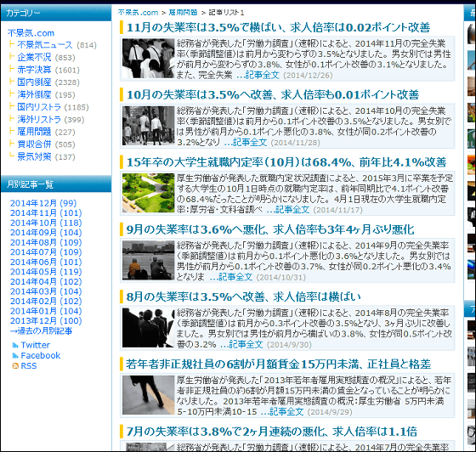
Task: Select 雇用問題 category
Action: [x=34, y=132]
